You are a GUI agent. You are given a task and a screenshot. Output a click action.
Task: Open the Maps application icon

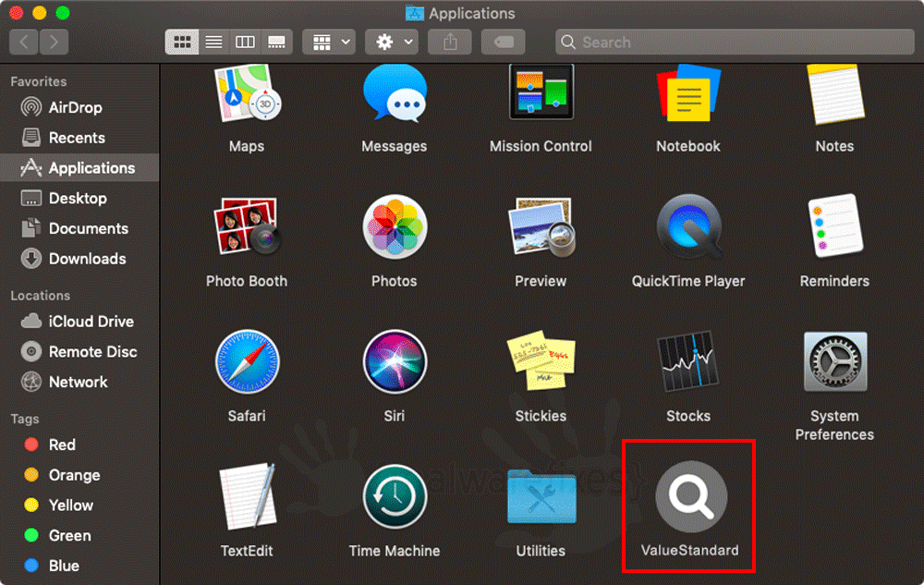coord(247,93)
